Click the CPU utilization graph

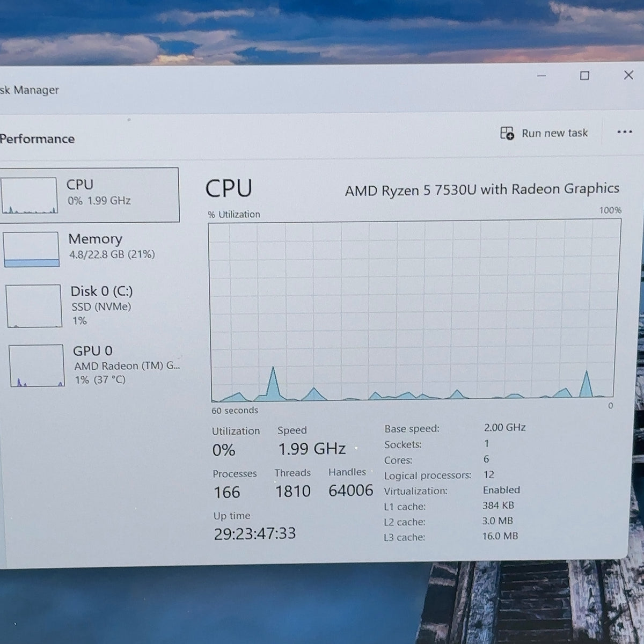tap(414, 310)
